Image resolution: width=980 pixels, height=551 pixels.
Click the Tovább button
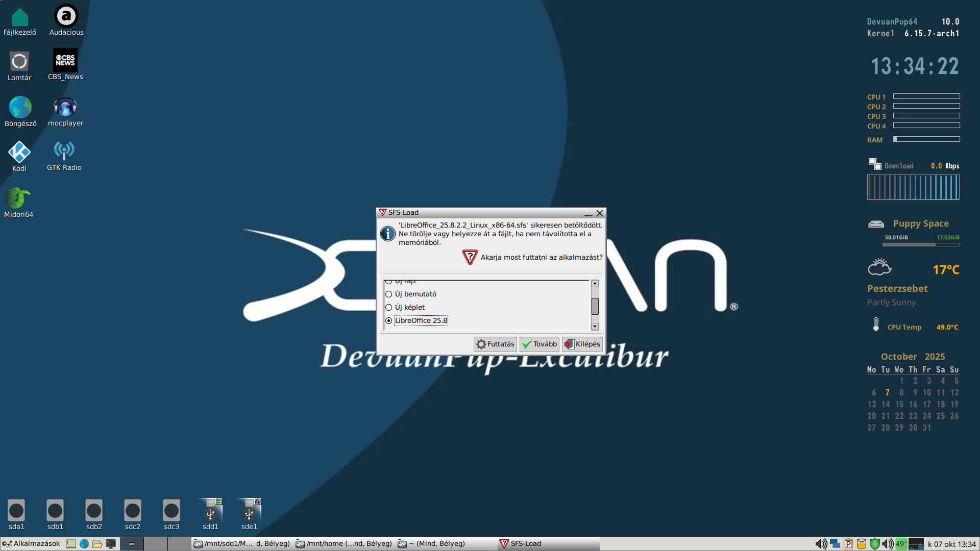[x=540, y=344]
